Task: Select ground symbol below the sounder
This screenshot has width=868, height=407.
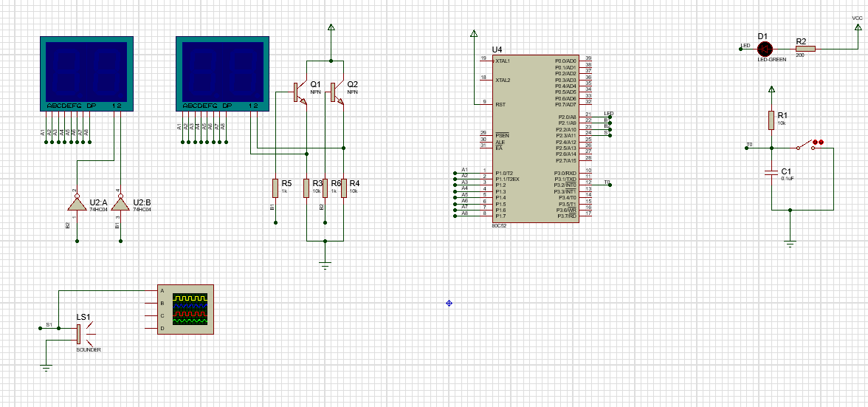Action: 46,367
